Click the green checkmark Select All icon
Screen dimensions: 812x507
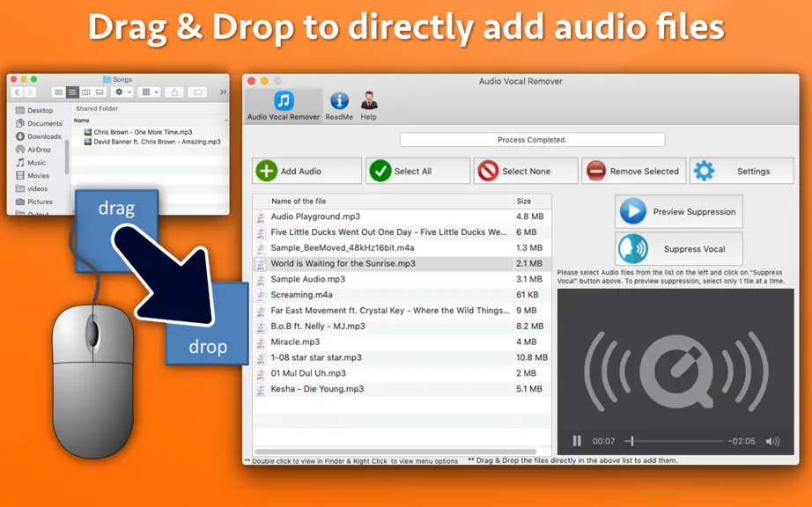coord(380,171)
